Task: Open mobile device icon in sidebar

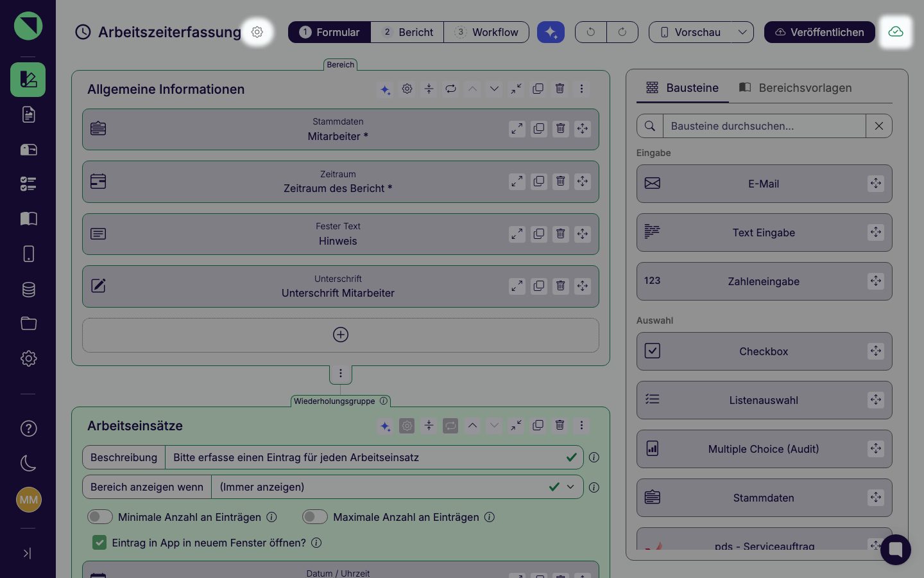Action: (28, 254)
